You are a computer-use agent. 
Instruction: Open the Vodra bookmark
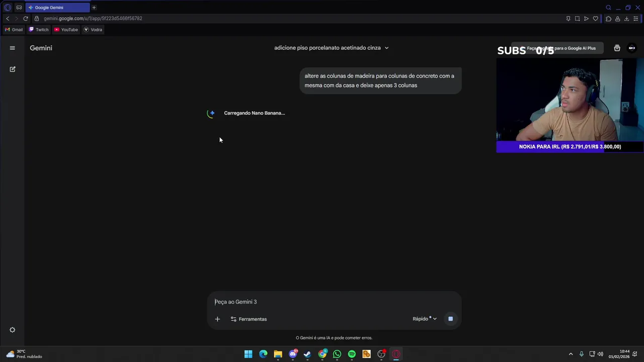93,30
